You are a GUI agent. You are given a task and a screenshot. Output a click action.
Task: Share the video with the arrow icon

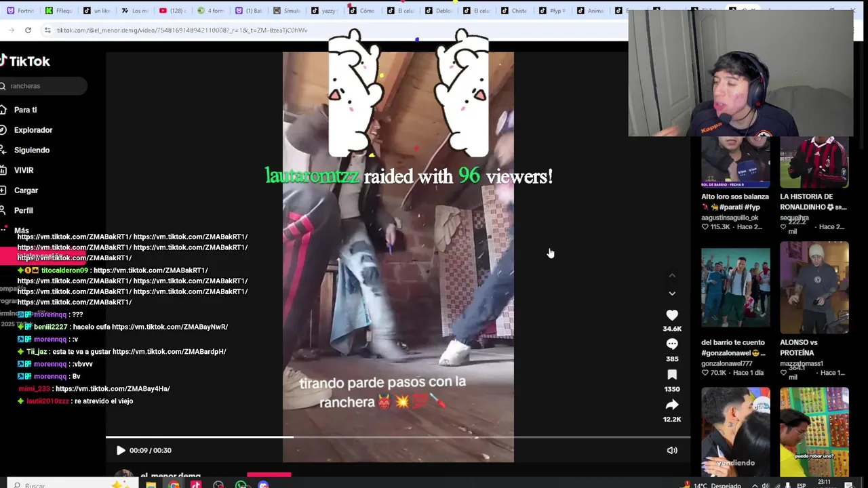672,405
